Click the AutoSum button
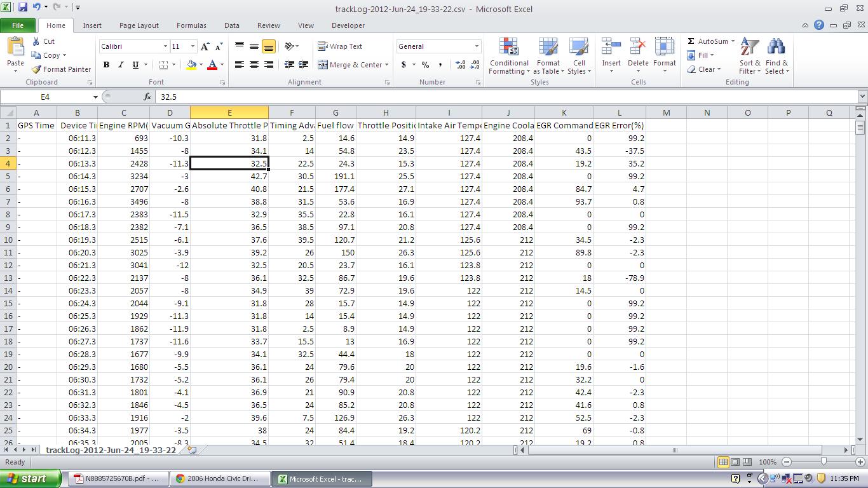 pyautogui.click(x=707, y=41)
